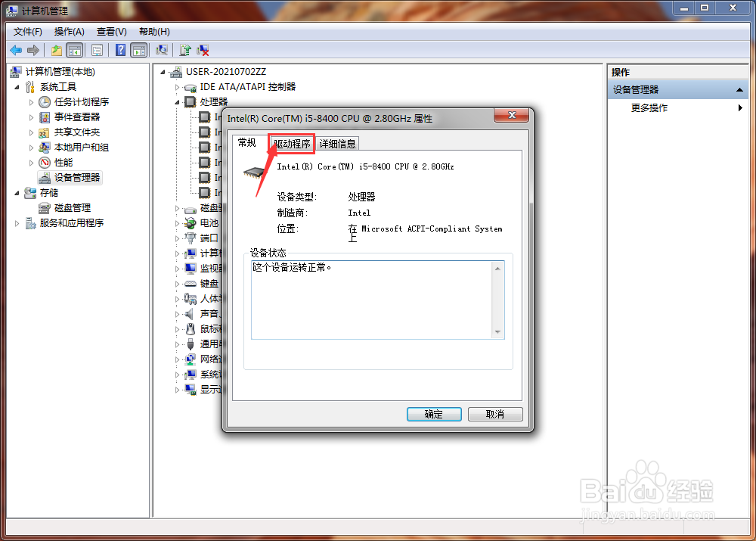Click the Properties sheet toolbar icon
Viewport: 756px width, 541px height.
[97, 50]
